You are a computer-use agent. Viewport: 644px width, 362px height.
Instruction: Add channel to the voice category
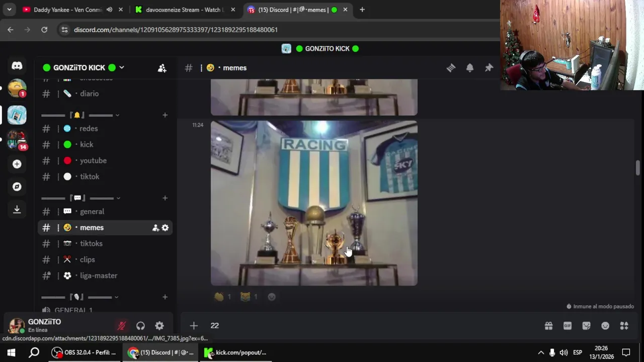[165, 297]
